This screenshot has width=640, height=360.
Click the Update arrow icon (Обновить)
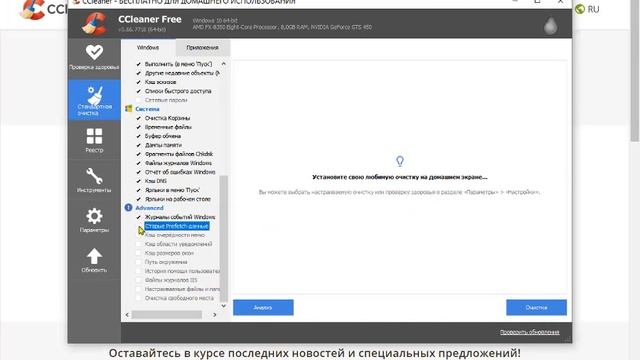[x=94, y=256]
